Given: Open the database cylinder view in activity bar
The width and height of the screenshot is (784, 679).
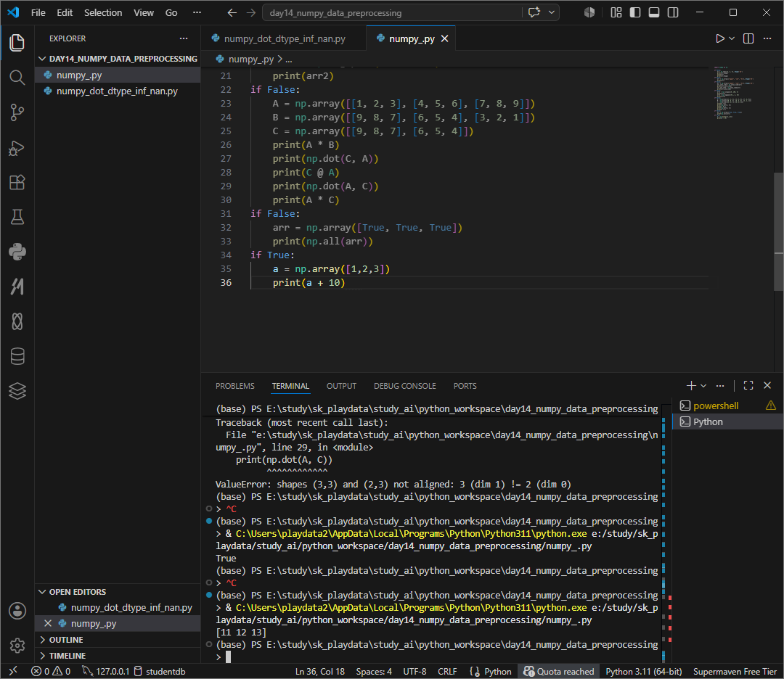Looking at the screenshot, I should pyautogui.click(x=17, y=356).
